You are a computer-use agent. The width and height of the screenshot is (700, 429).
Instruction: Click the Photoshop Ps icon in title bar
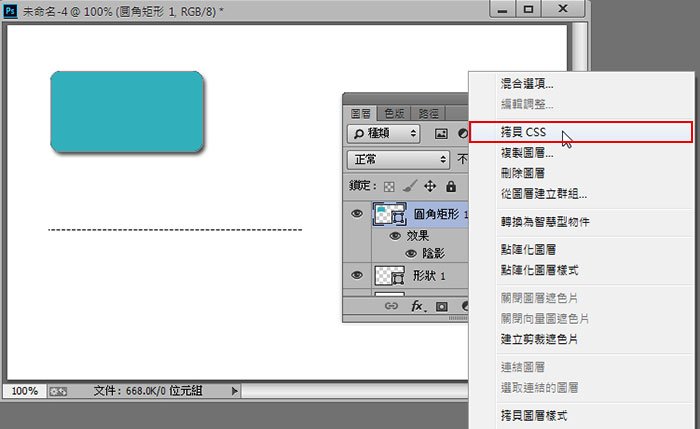10,10
